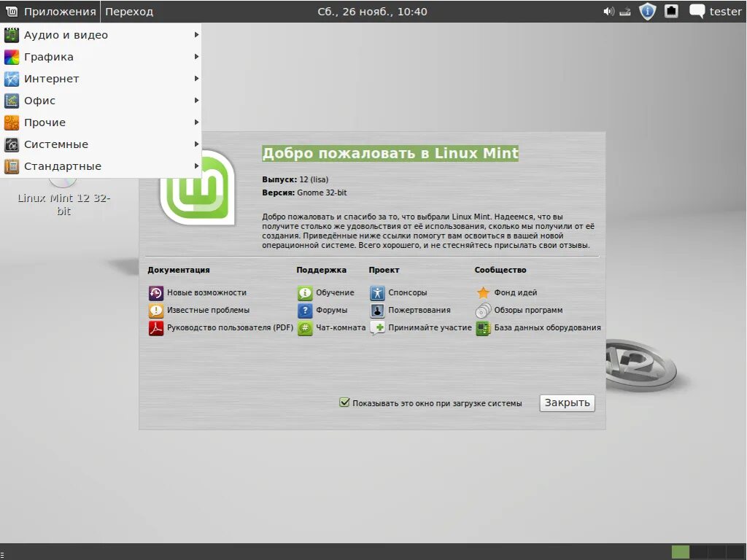747x560 pixels.
Task: Open the Спонсоры link
Action: (407, 292)
